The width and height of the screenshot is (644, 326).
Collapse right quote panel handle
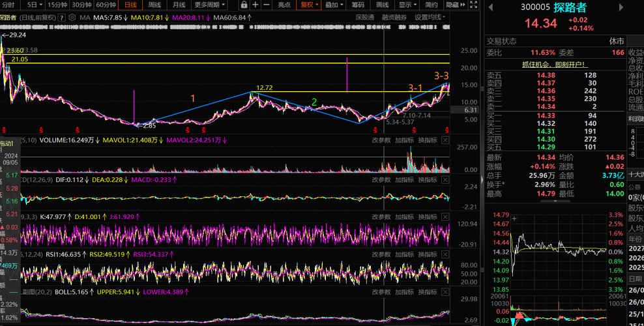[482, 179]
